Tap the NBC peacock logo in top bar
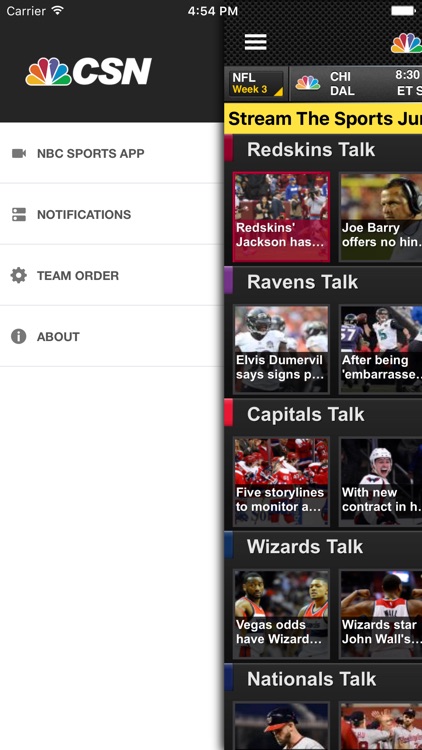The height and width of the screenshot is (750, 422). pyautogui.click(x=406, y=43)
